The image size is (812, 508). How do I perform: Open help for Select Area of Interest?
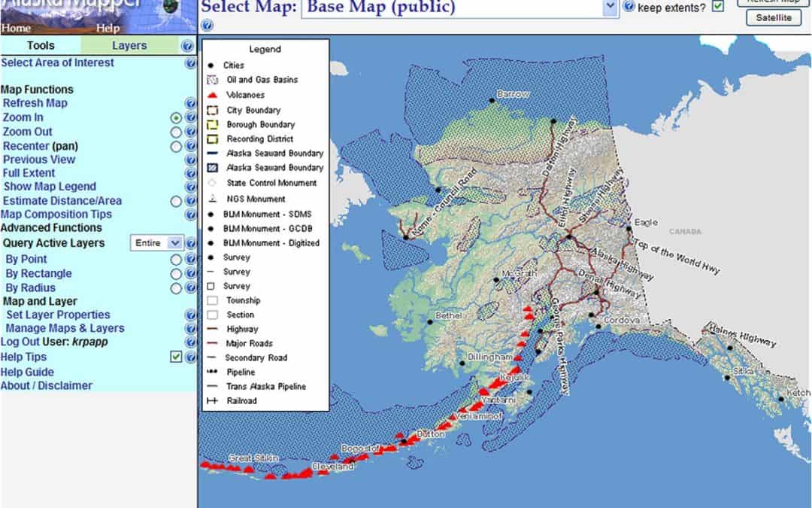pos(189,63)
